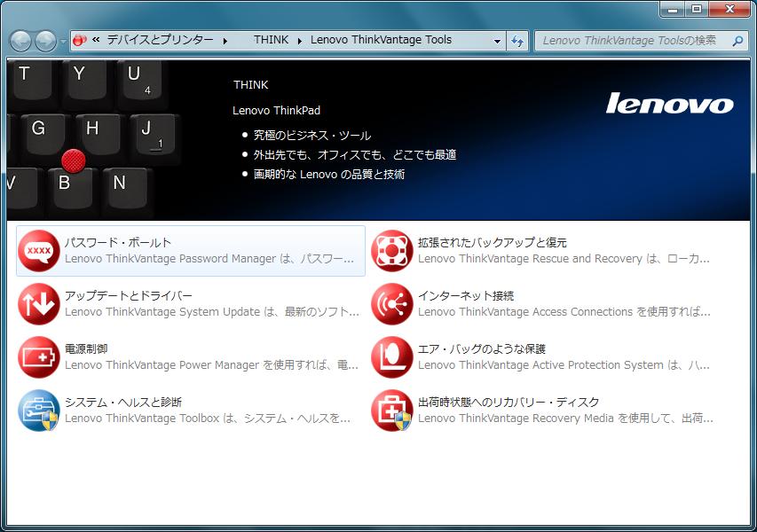
Task: Expand the arrow after デバイスとプリンター
Action: click(x=225, y=41)
